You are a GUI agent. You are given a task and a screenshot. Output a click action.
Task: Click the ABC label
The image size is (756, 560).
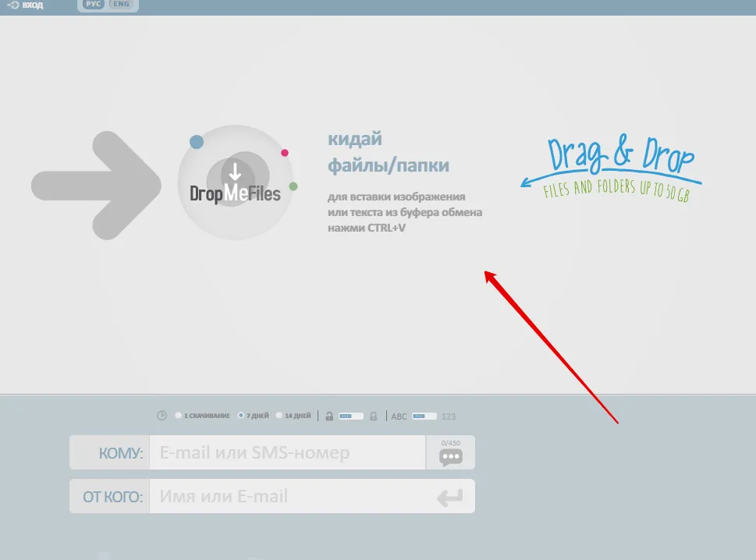399,416
